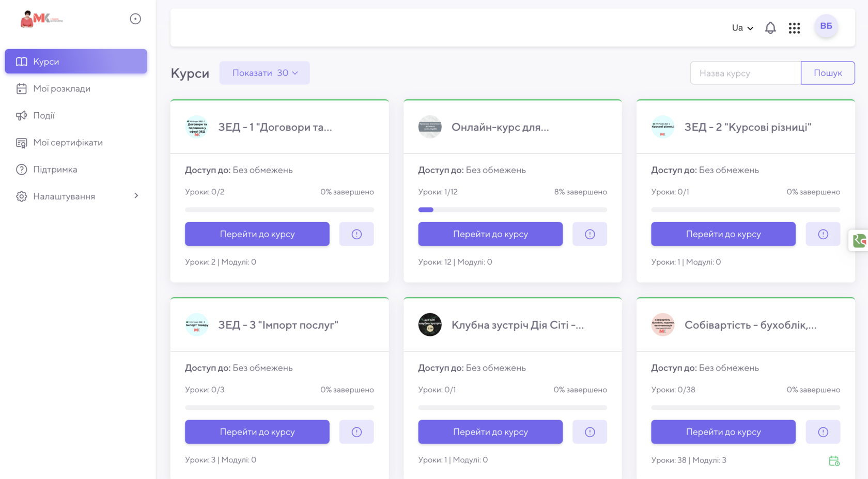Viewport: 868px width, 479px height.
Task: Focus the Назва курсу search field
Action: (745, 73)
